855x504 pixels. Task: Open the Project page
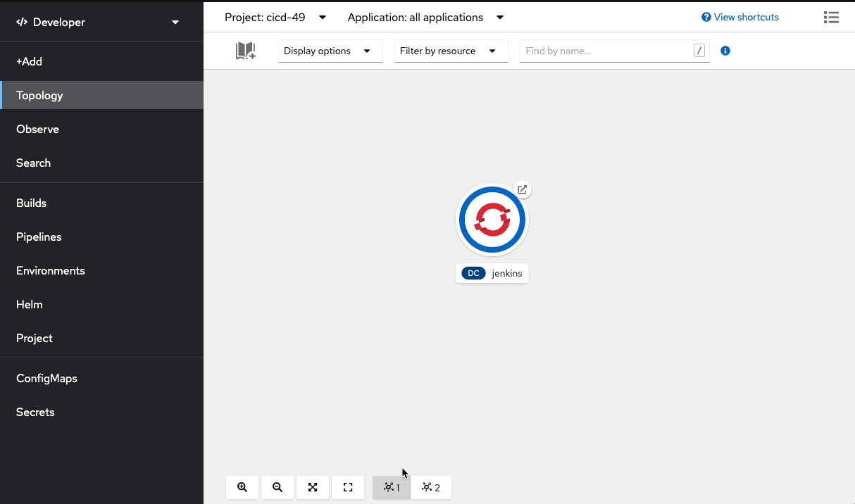click(x=101, y=338)
